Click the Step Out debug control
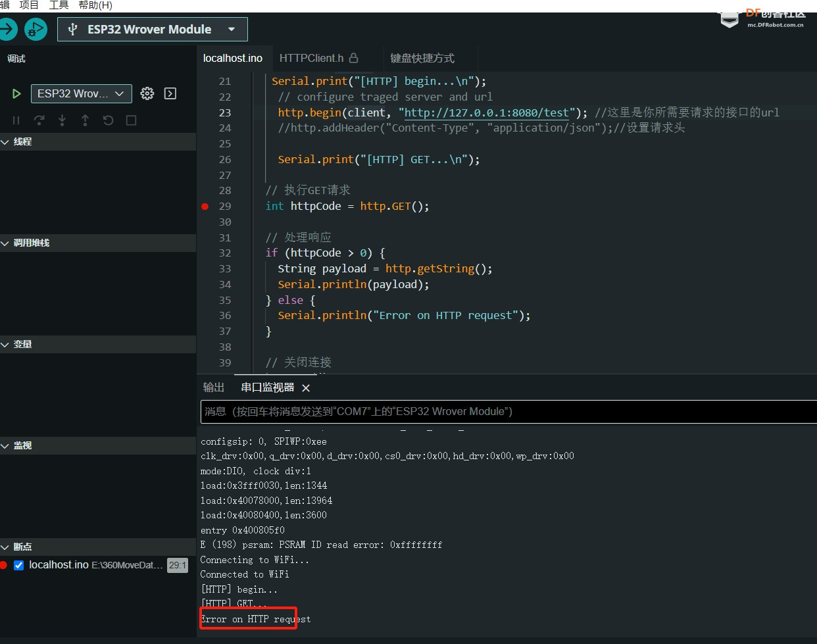The height and width of the screenshot is (644, 817). [85, 120]
